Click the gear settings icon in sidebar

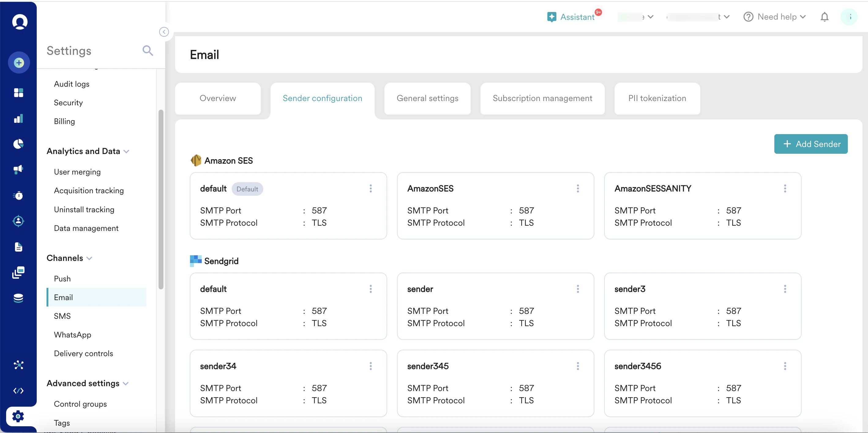pyautogui.click(x=18, y=416)
